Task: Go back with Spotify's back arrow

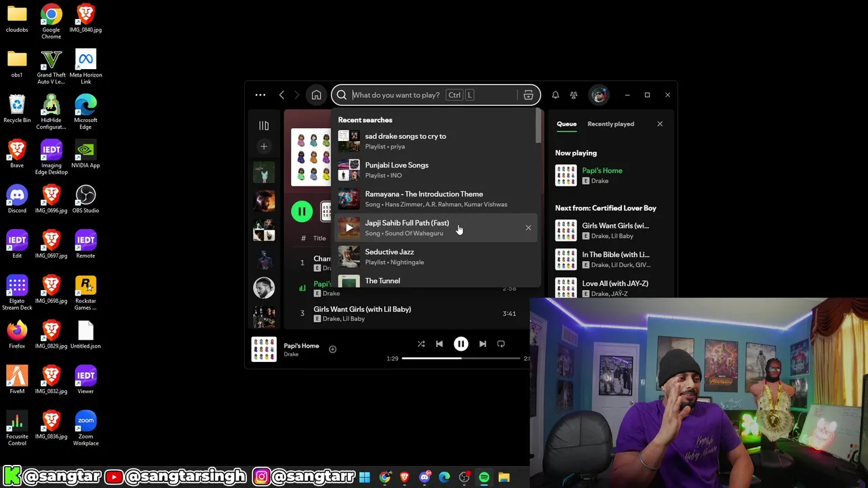Action: pos(282,95)
